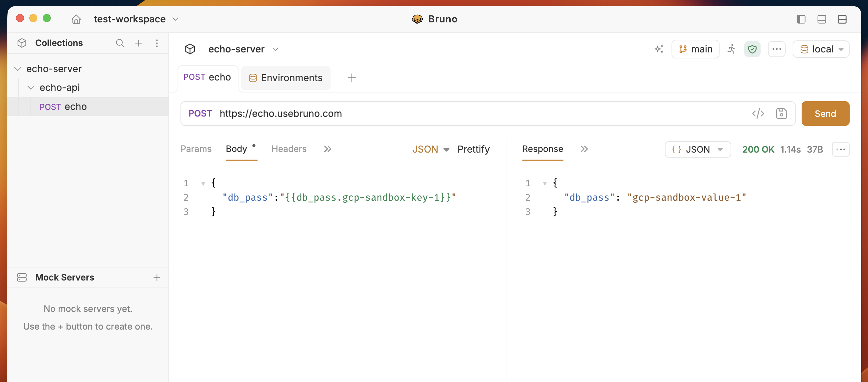Click the 37B response size
The image size is (868, 382).
[815, 149]
